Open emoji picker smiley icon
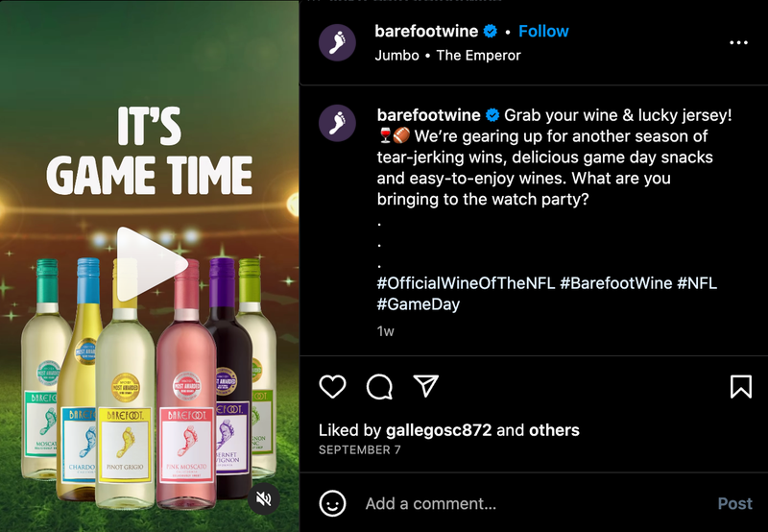 (332, 503)
